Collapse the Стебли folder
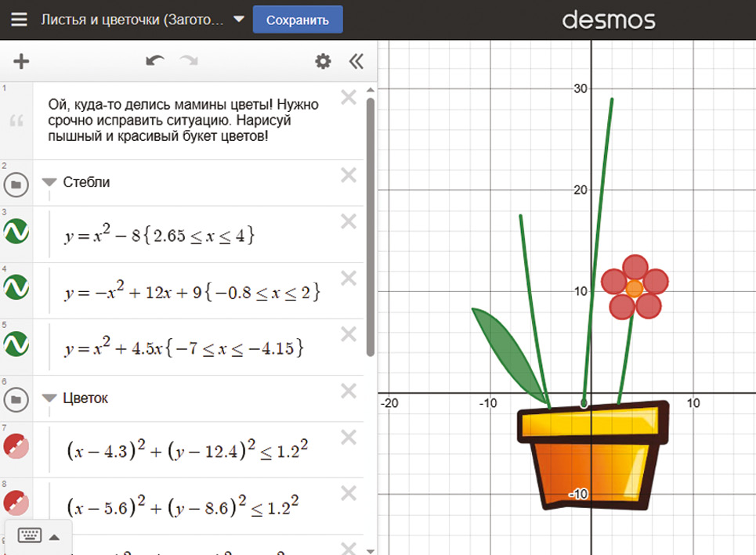The width and height of the screenshot is (756, 555). point(49,182)
